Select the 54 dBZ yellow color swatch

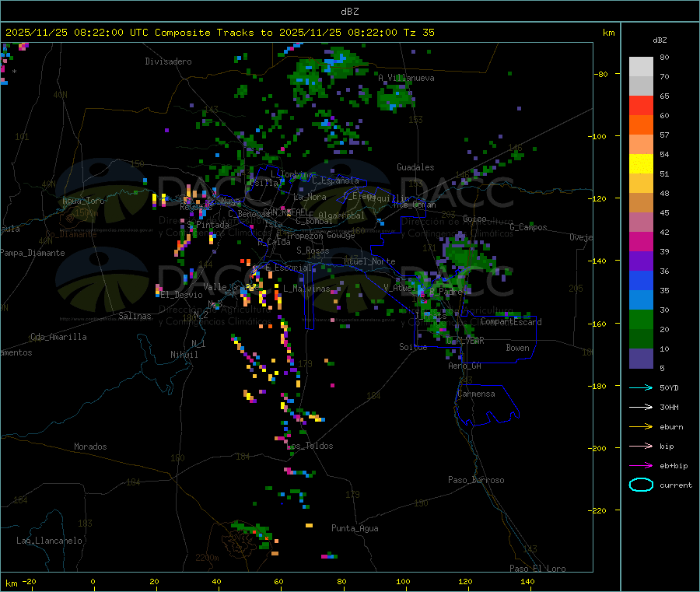[x=641, y=164]
